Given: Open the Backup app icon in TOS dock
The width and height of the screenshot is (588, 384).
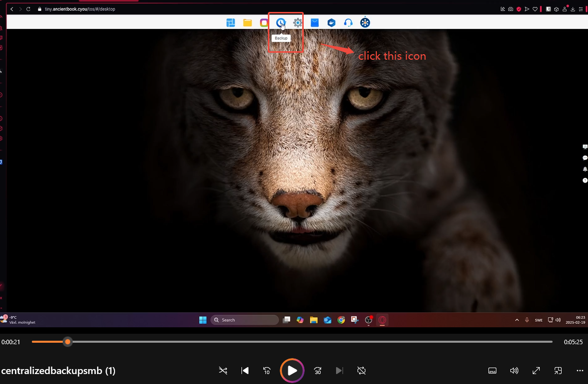Looking at the screenshot, I should coord(280,23).
